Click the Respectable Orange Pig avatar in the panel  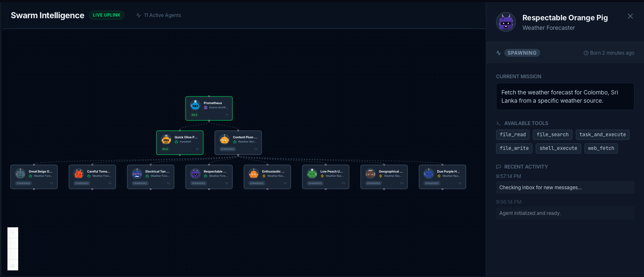506,22
